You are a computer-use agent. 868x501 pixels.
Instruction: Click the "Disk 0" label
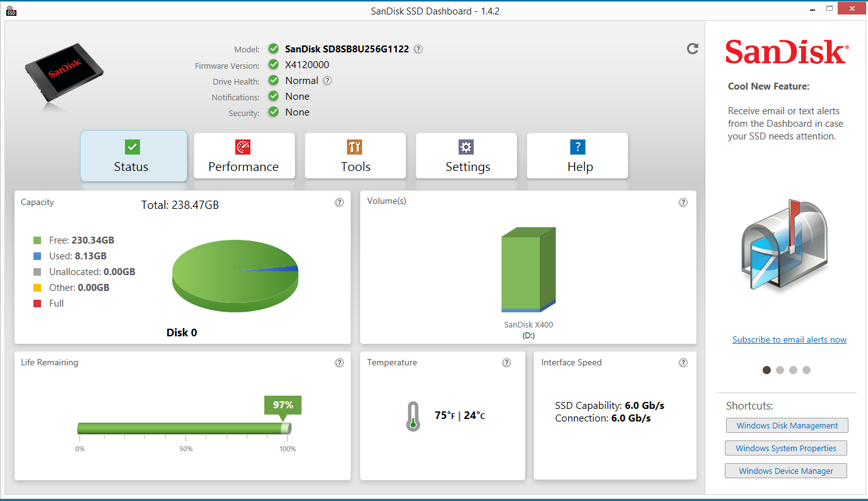[x=182, y=333]
